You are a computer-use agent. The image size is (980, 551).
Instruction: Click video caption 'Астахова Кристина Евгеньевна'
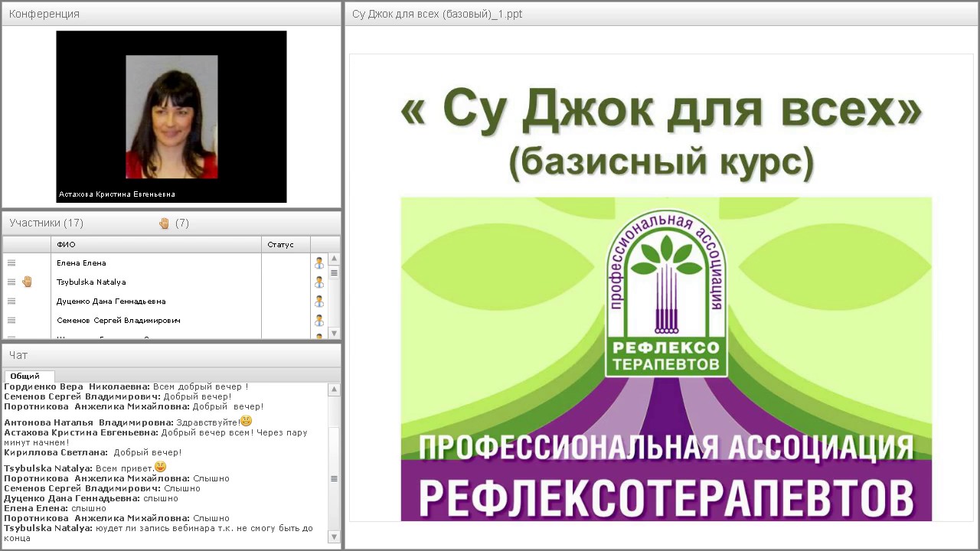pyautogui.click(x=117, y=194)
